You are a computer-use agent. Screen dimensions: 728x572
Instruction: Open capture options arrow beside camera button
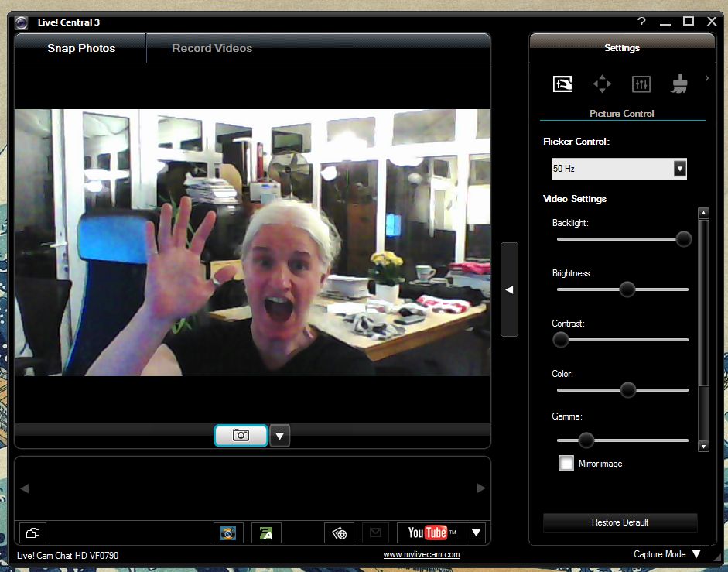(x=279, y=436)
